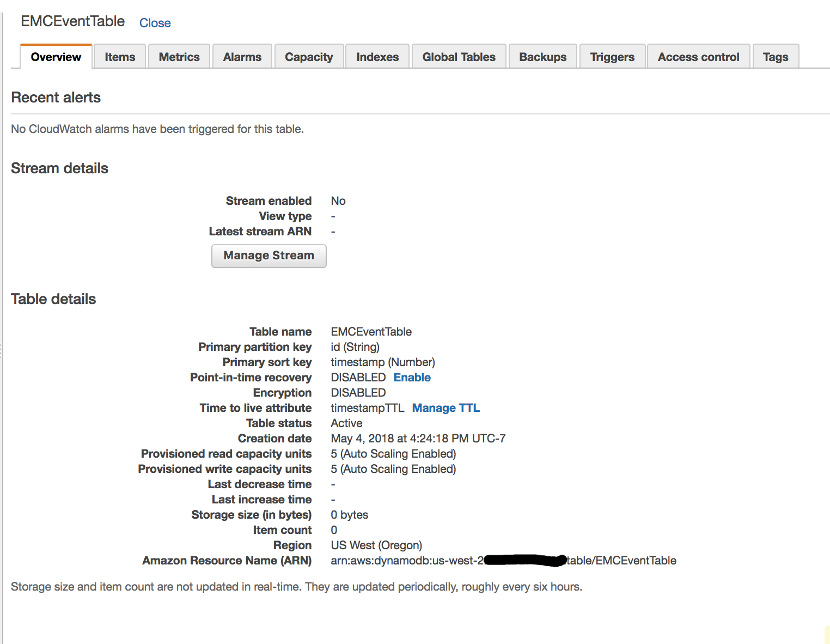Click the 'No' stream enabled value
This screenshot has width=830, height=644.
338,201
